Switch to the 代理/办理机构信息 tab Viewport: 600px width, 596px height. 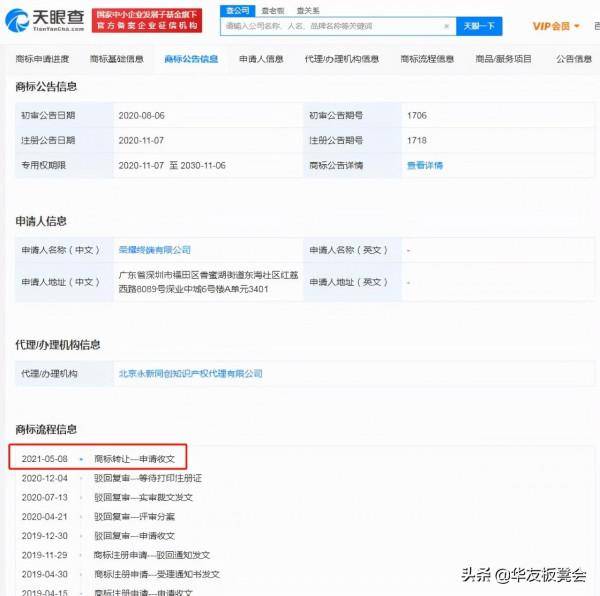[342, 59]
